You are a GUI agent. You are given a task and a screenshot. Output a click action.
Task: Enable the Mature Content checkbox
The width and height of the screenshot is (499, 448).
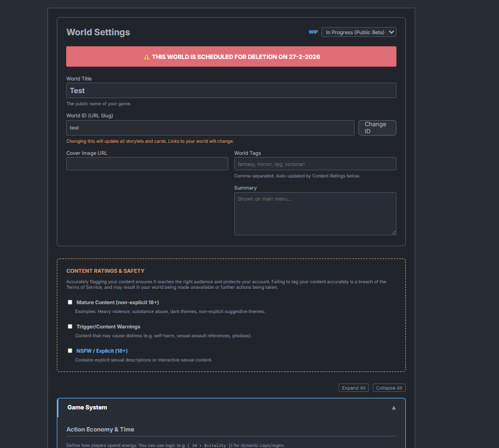[x=70, y=302]
